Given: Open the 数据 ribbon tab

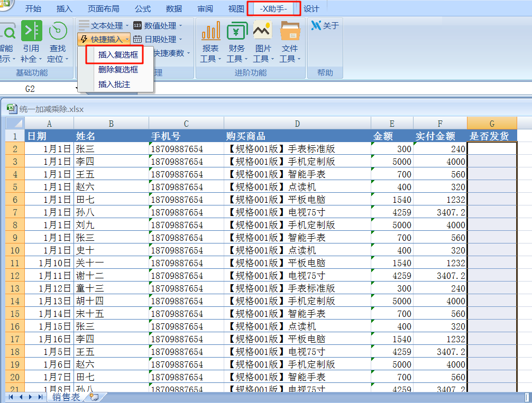Looking at the screenshot, I should [x=173, y=8].
